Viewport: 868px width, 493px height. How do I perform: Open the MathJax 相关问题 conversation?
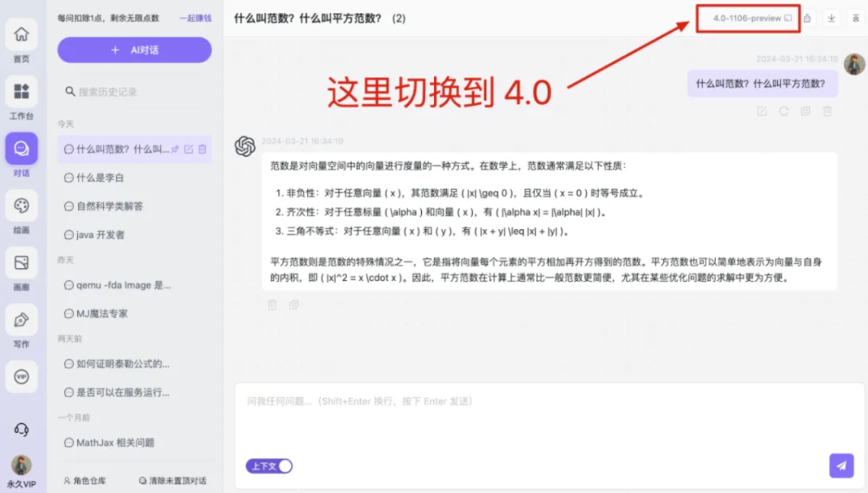(x=134, y=442)
